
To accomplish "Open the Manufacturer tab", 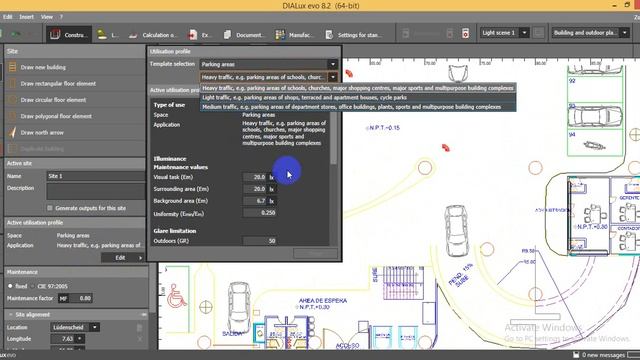I will coord(293,35).
